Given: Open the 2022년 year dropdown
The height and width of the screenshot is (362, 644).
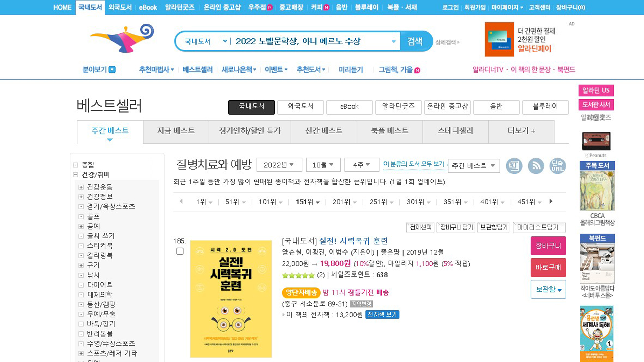Looking at the screenshot, I should tap(279, 165).
